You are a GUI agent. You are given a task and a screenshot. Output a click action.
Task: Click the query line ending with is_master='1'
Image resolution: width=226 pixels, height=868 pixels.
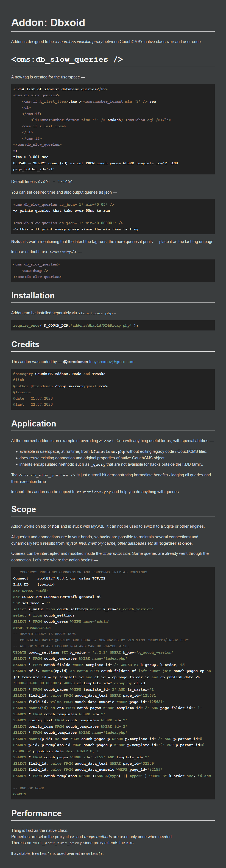(85, 689)
